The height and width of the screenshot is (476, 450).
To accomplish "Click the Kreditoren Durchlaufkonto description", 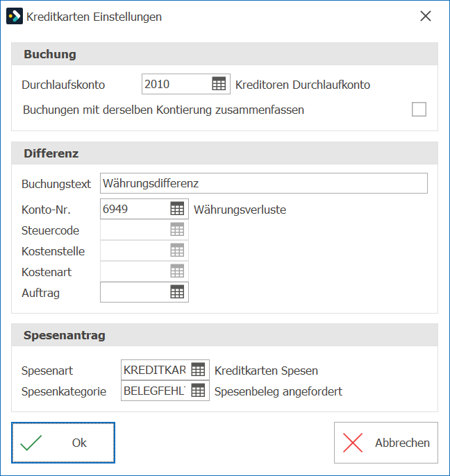I will [x=303, y=85].
